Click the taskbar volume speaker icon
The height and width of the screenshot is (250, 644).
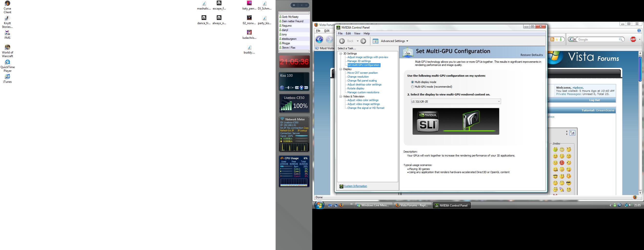coord(631,205)
